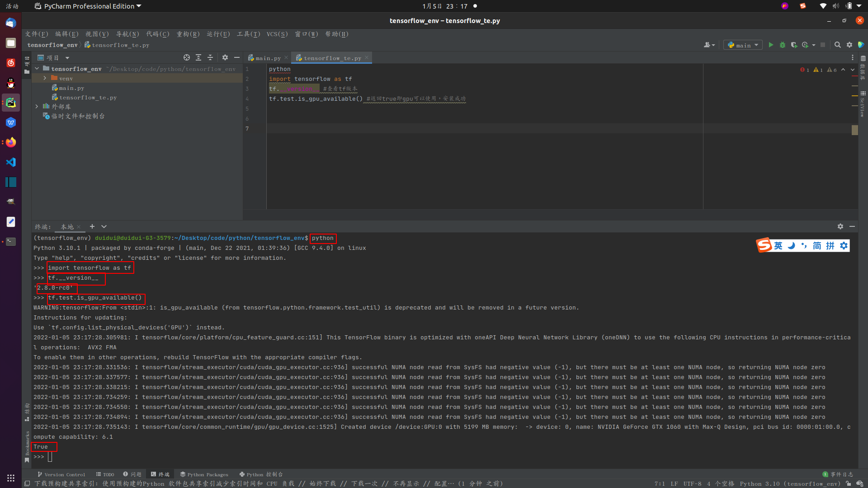Toggle Python Packages tool window

point(204,474)
